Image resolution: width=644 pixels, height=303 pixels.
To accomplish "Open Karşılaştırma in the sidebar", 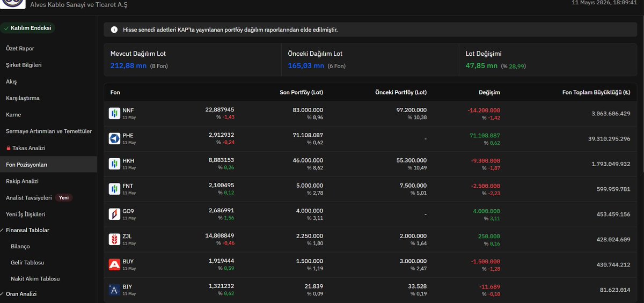I will click(x=23, y=98).
